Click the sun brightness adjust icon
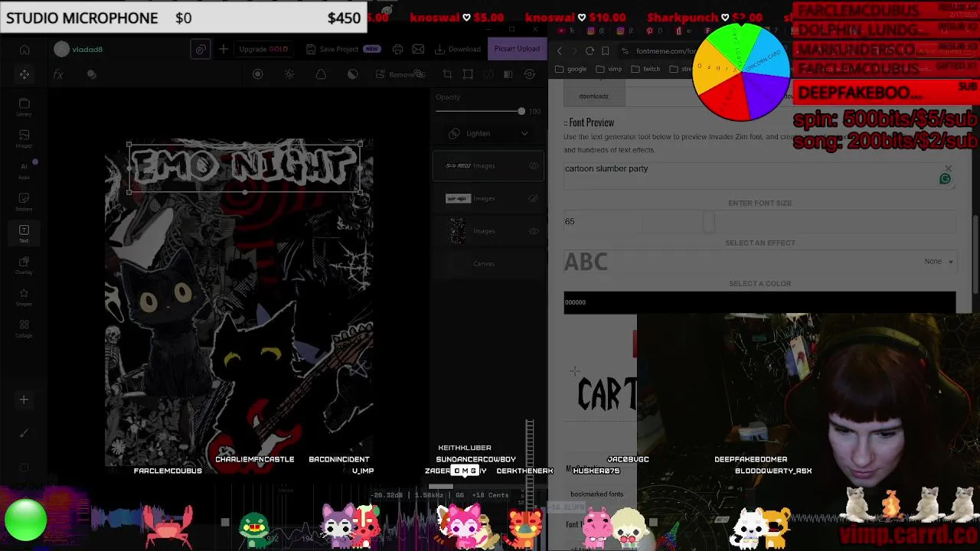This screenshot has width=980, height=551. point(289,74)
